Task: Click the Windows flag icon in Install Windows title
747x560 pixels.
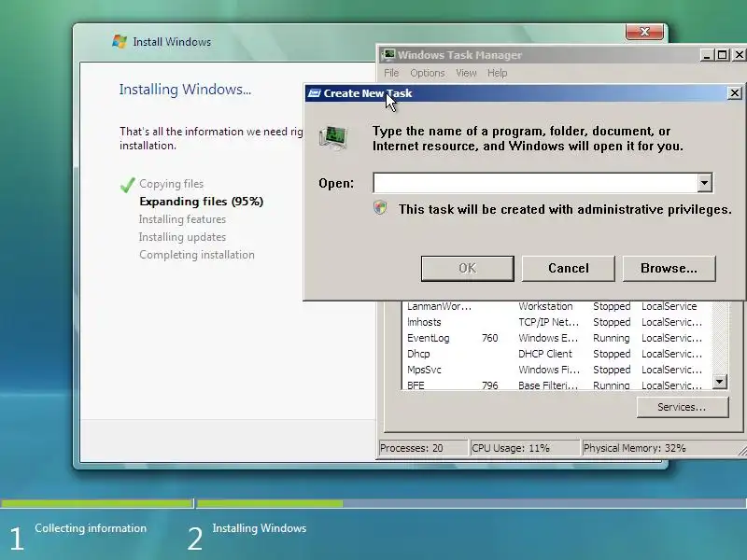Action: [120, 41]
